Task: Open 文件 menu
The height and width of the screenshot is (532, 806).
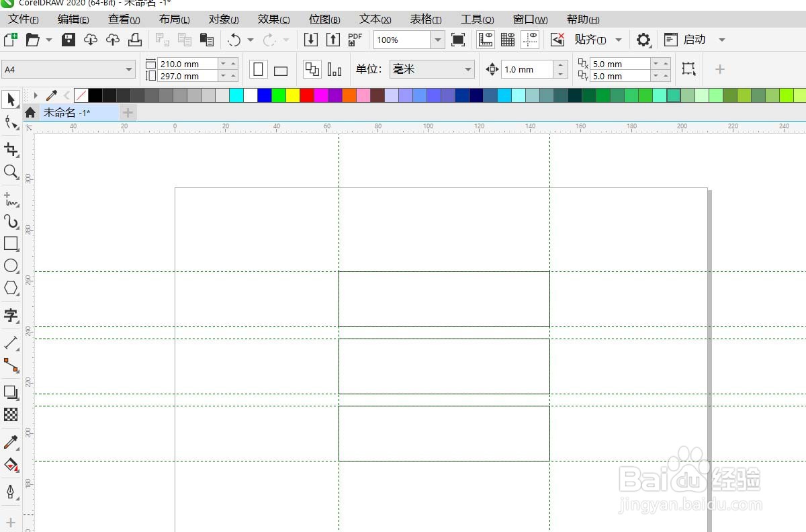Action: (23, 19)
